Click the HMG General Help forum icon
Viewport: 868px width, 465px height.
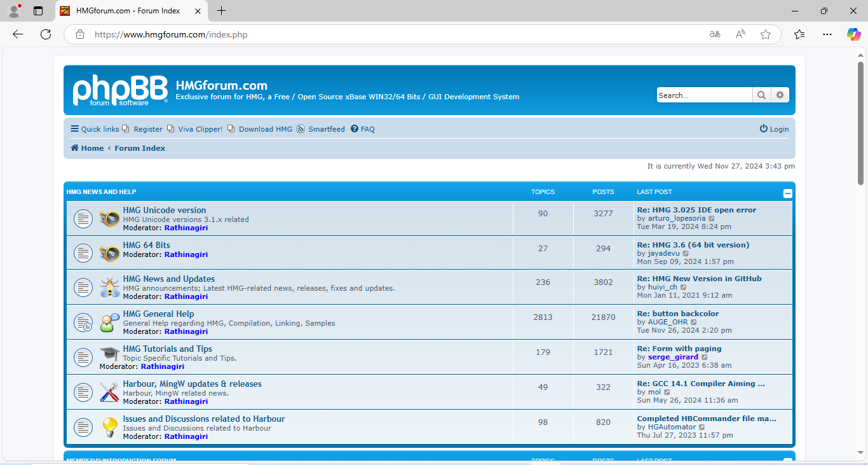click(x=109, y=323)
